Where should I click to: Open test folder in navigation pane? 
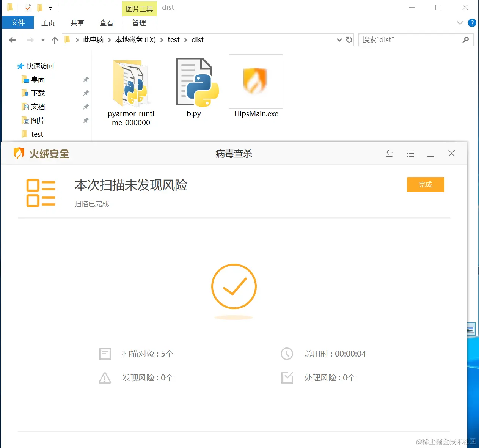[33, 134]
